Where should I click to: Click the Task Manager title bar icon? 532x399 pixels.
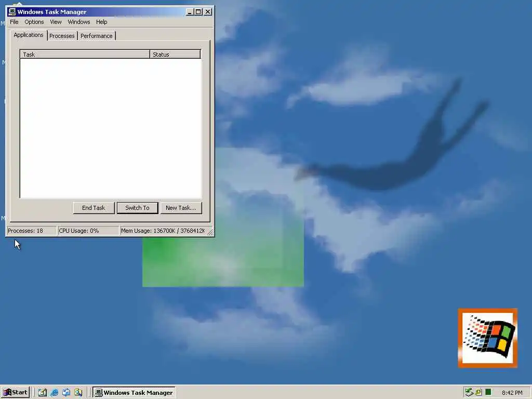point(12,12)
